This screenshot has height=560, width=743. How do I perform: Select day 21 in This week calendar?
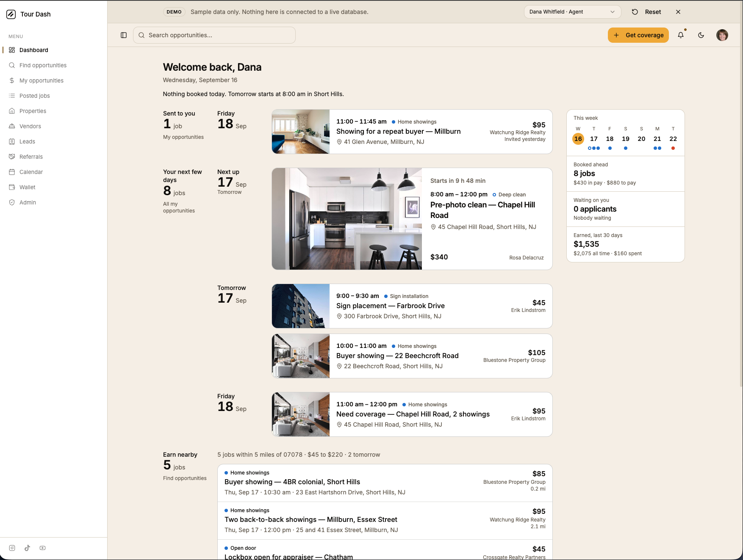pyautogui.click(x=657, y=139)
